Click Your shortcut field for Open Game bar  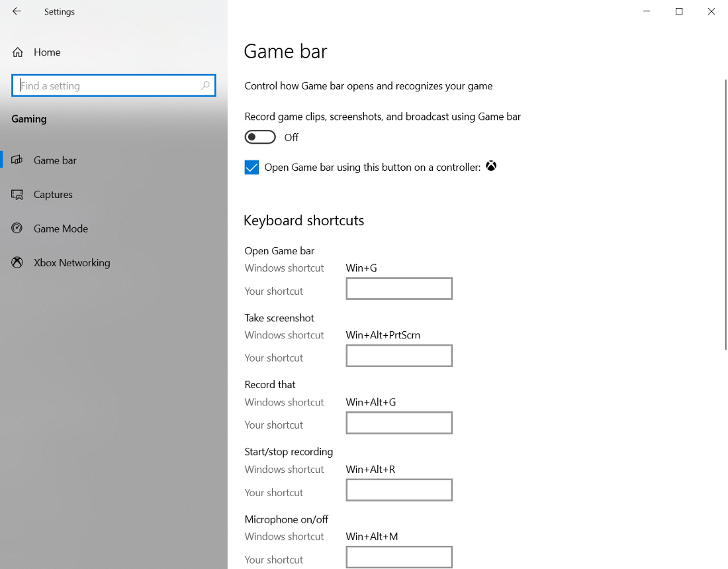point(399,289)
